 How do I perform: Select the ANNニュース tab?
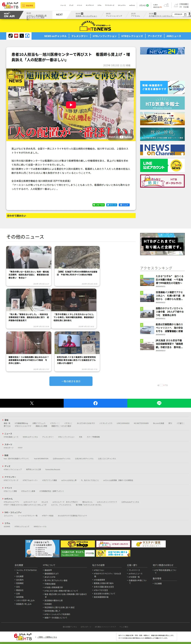click(x=174, y=36)
